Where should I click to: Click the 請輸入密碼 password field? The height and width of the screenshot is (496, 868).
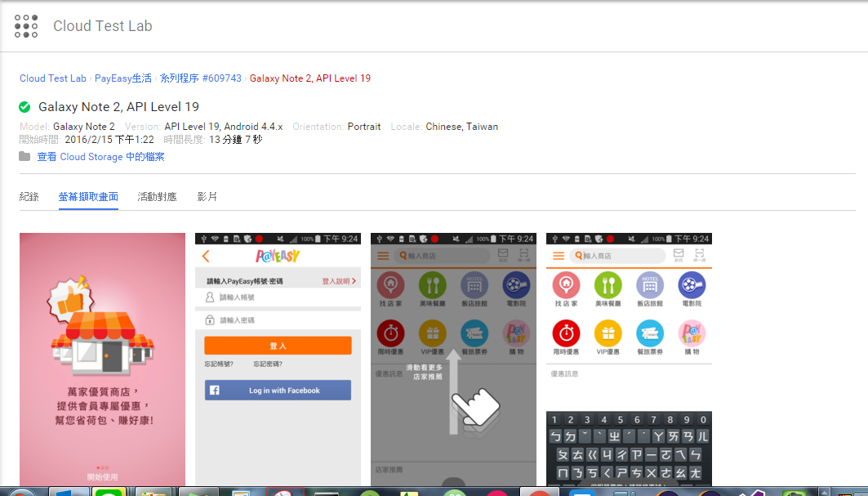click(x=278, y=319)
